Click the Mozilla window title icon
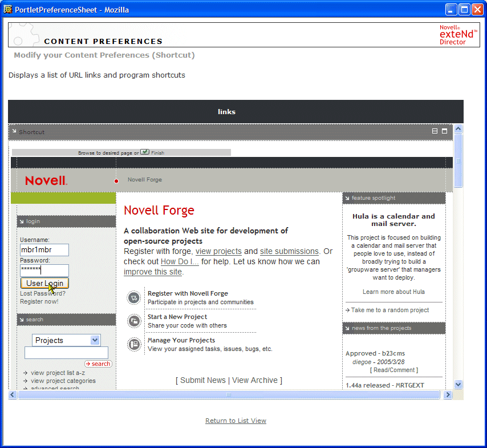Screen dimensions: 487x448 (8, 10)
